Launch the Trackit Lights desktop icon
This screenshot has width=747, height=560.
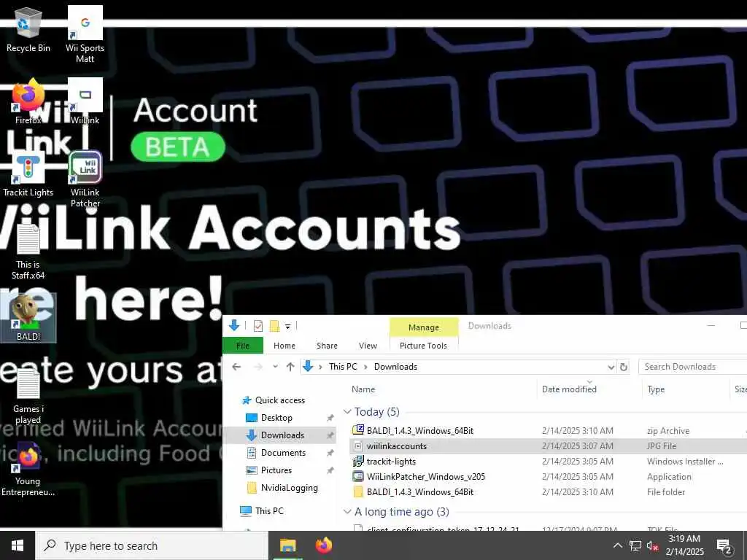[28, 174]
